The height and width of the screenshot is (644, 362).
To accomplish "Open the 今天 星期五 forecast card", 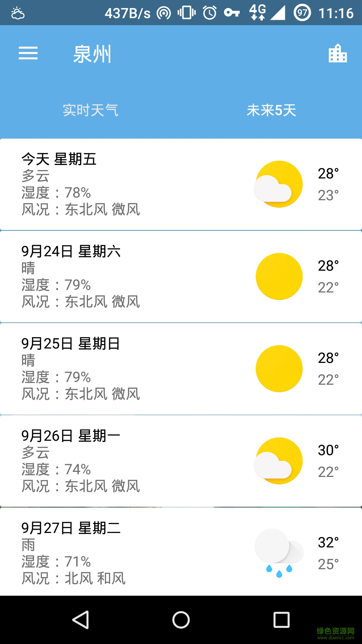I will pos(134,184).
